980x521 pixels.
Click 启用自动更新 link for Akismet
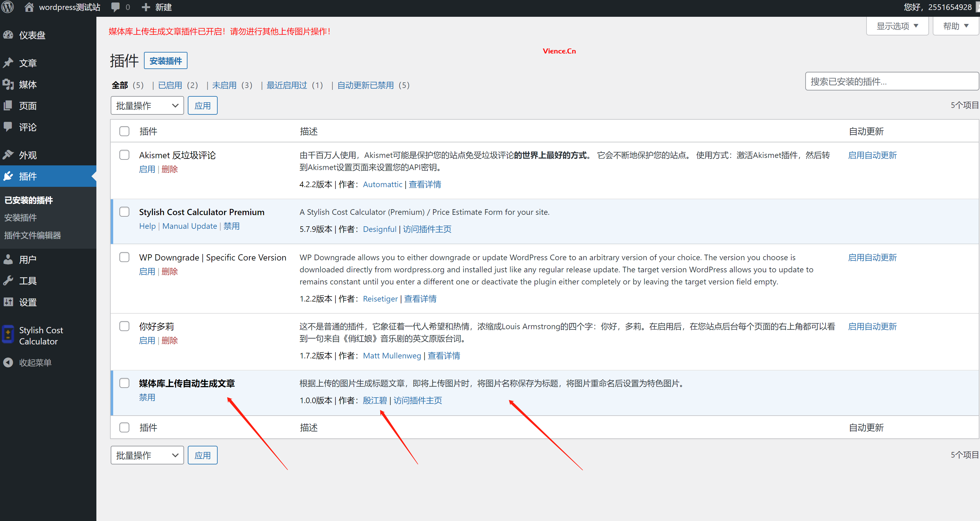point(872,155)
